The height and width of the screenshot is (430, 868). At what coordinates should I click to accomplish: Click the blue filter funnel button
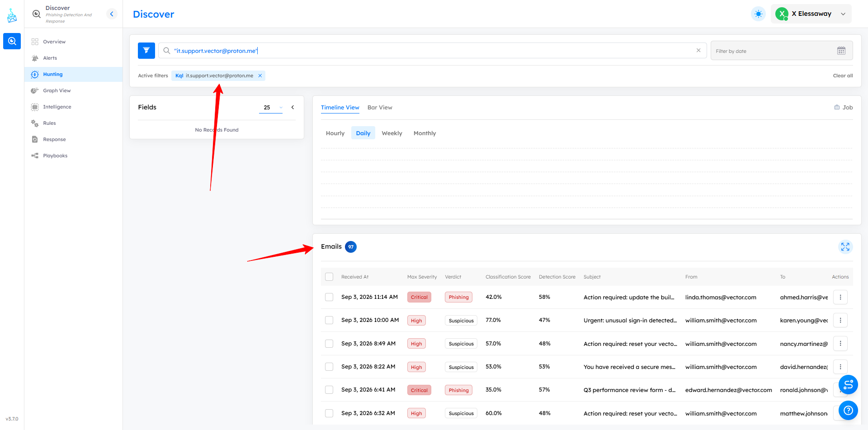point(146,51)
